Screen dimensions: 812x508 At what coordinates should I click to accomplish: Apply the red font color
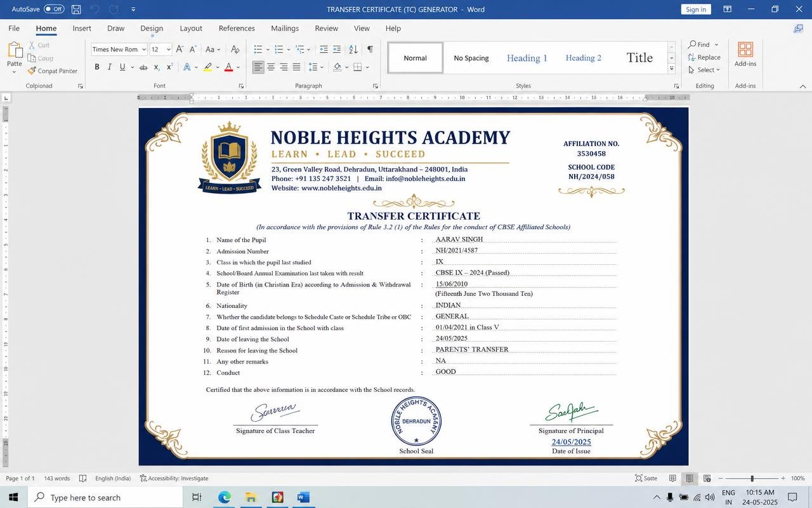(228, 67)
